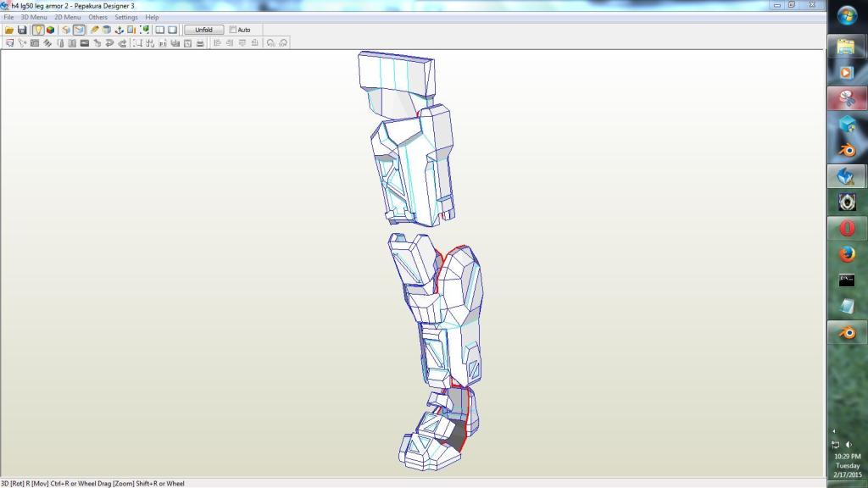The image size is (868, 488).
Task: Open the File menu
Action: (8, 17)
